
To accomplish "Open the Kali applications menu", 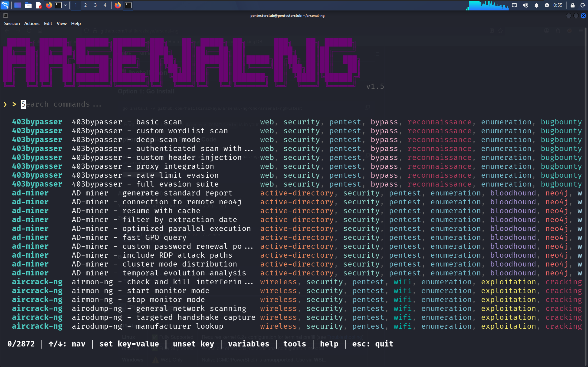I will 5,5.
